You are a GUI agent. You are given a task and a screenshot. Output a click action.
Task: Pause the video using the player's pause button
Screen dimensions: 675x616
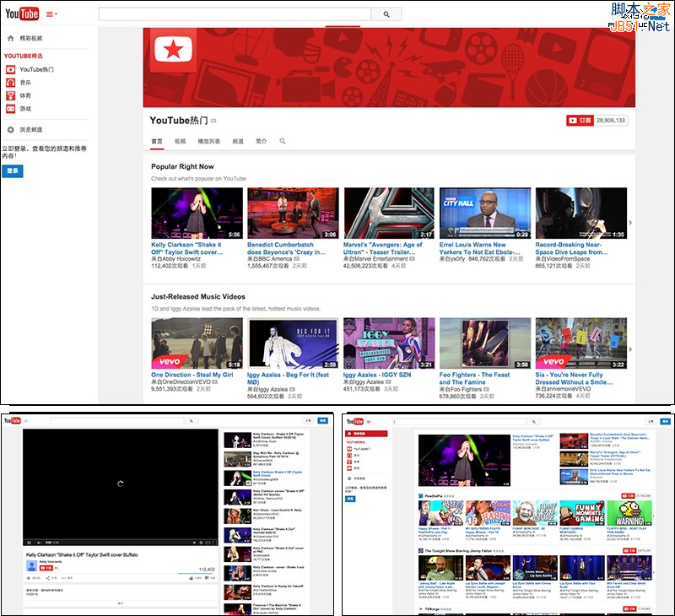[29, 542]
